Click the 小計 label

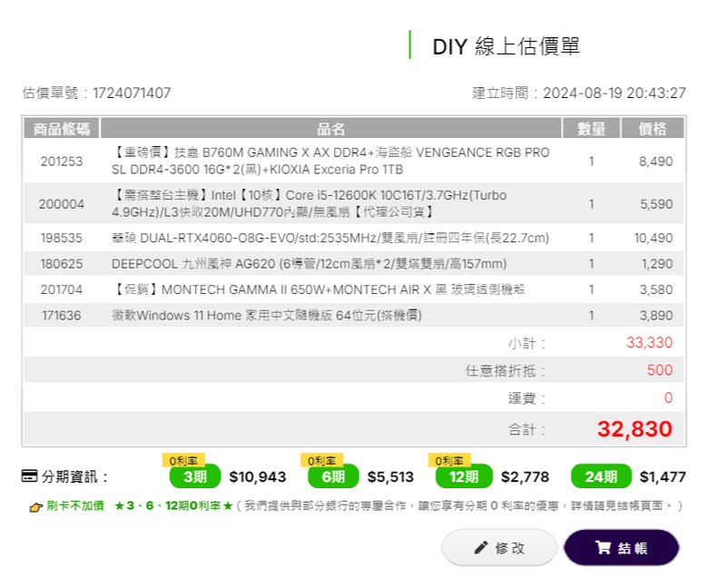coord(526,343)
